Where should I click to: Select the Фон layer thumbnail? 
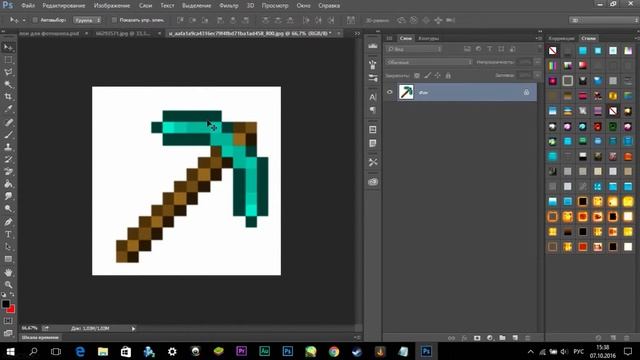click(x=406, y=92)
